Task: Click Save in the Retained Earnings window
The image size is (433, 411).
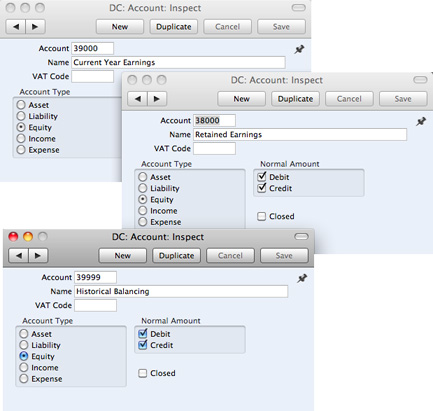Action: (403, 99)
